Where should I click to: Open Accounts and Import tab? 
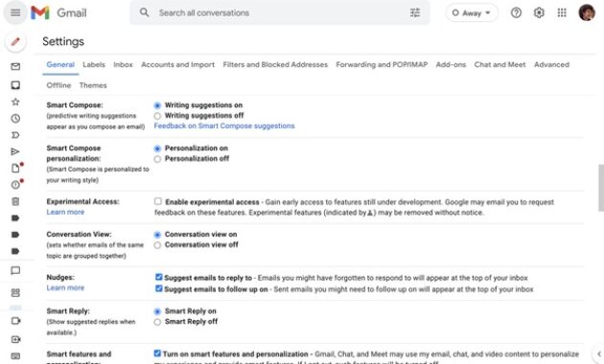click(x=177, y=64)
